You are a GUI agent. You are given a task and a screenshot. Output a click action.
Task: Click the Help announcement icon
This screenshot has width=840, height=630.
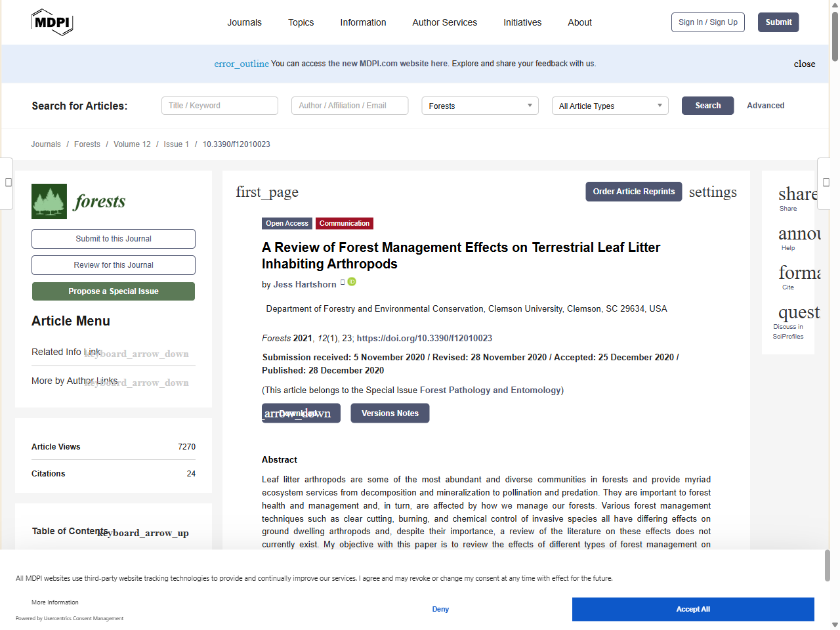pyautogui.click(x=797, y=235)
